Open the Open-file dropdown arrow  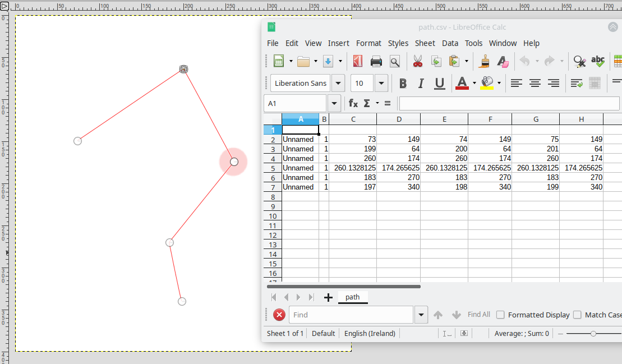(x=316, y=61)
